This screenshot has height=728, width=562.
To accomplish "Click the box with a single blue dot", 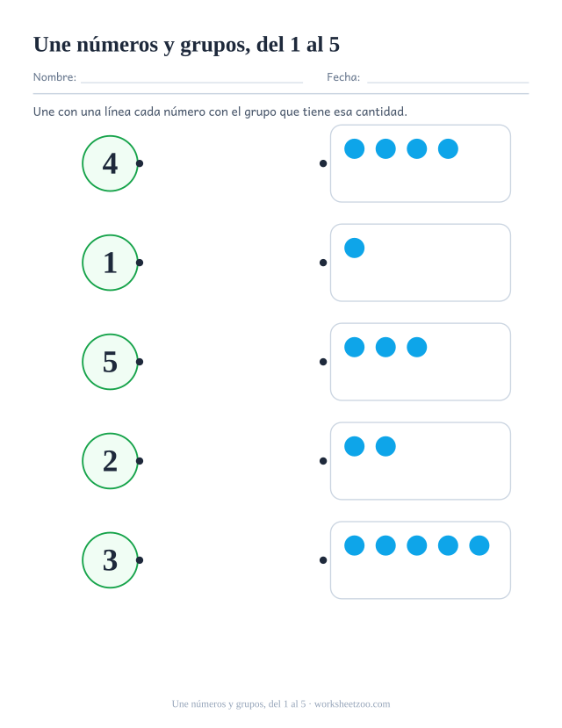I will tap(421, 263).
